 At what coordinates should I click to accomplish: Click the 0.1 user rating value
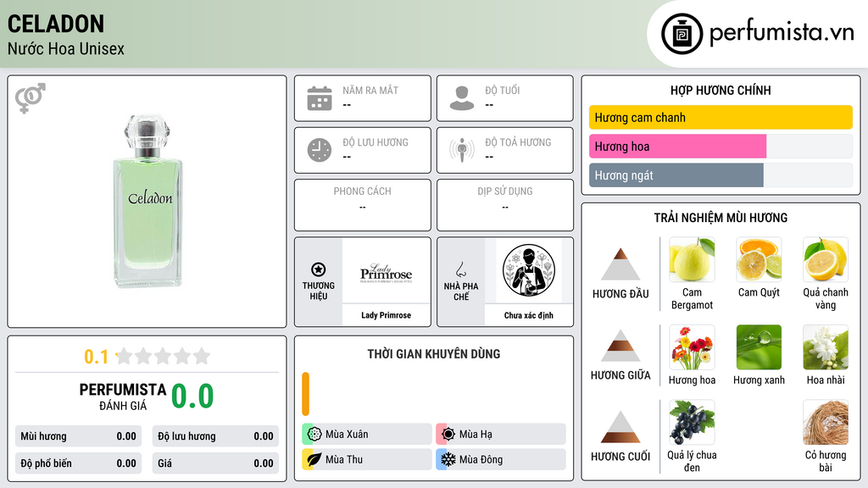tap(96, 357)
